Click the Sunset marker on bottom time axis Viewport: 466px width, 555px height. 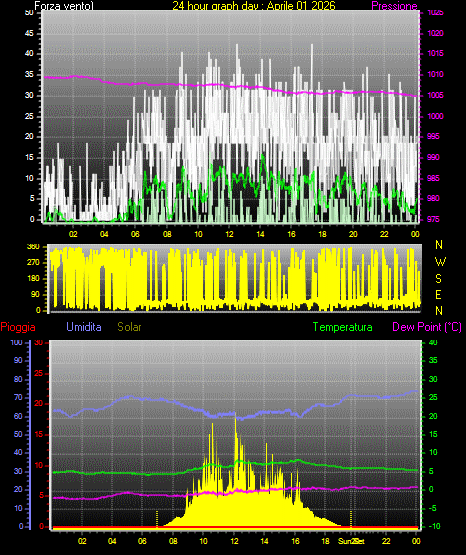tap(351, 541)
